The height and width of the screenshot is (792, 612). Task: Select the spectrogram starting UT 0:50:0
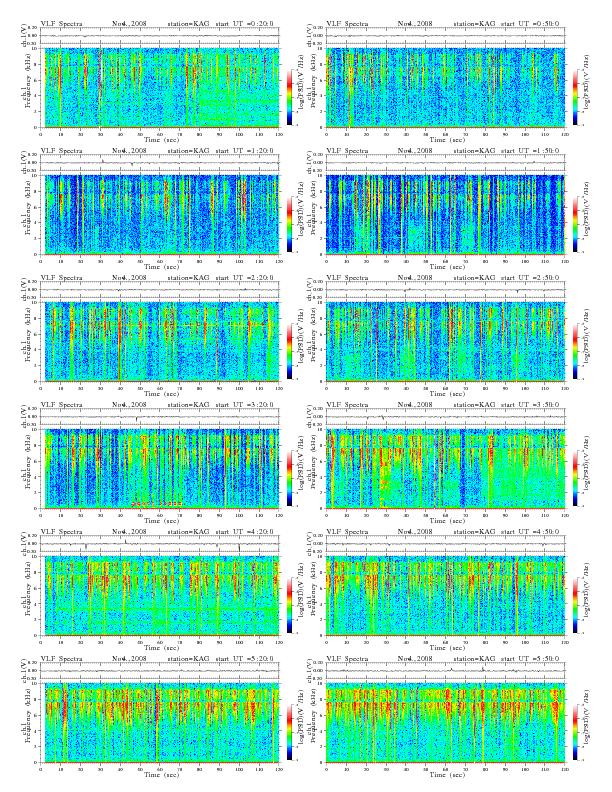[x=446, y=88]
